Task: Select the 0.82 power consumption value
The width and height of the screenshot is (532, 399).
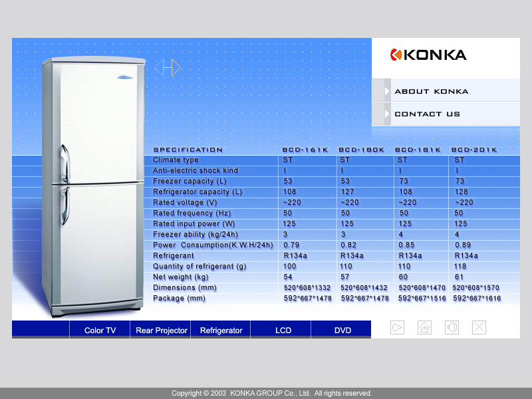Action: [348, 245]
